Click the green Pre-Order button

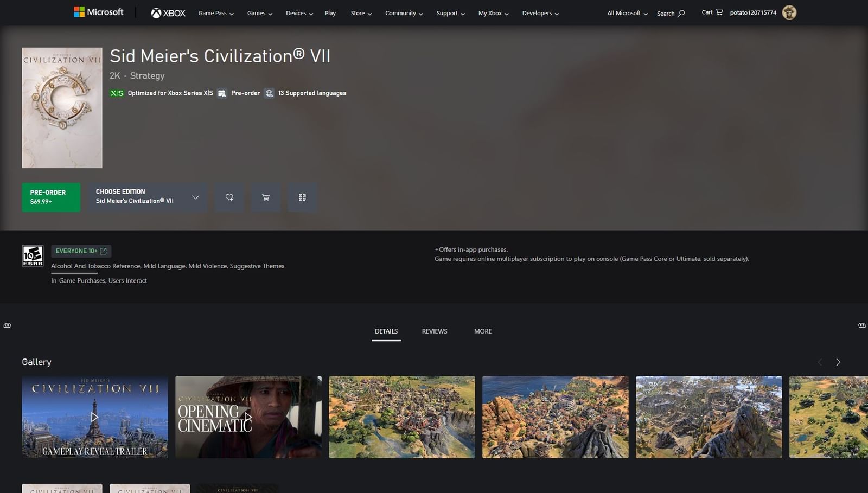pyautogui.click(x=50, y=197)
